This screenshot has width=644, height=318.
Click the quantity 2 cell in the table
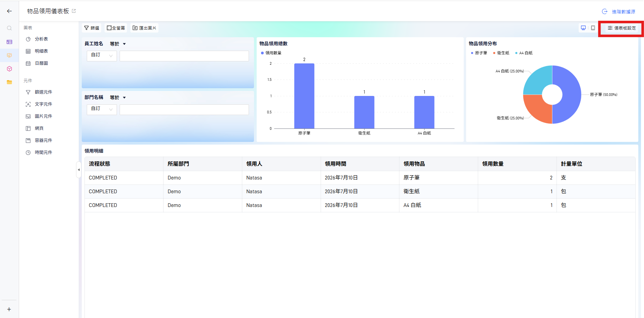(x=517, y=178)
